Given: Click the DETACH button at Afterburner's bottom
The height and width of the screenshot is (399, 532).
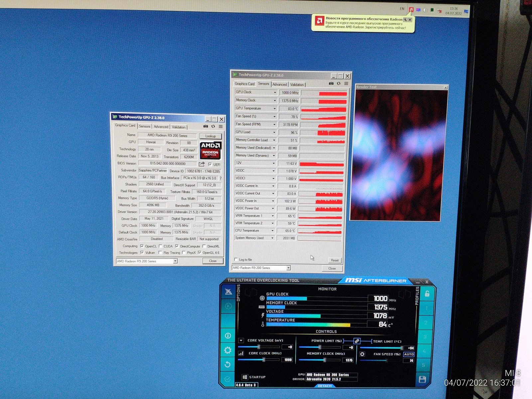Looking at the screenshot, I should (x=325, y=386).
